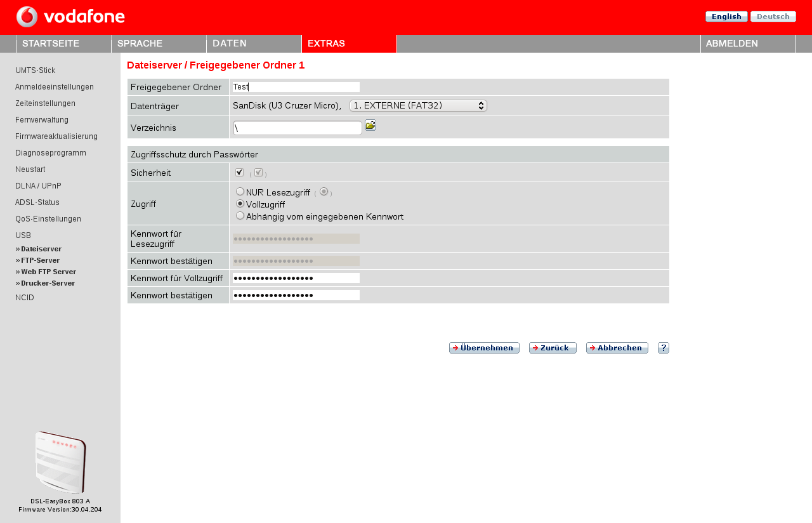This screenshot has width=812, height=523.
Task: Open the Firmwareaktualisierung page
Action: (x=56, y=136)
